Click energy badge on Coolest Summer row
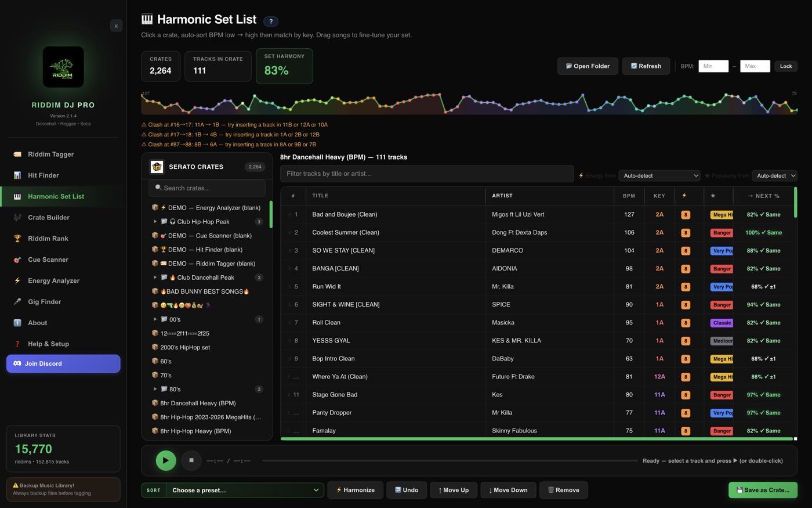 coord(686,233)
